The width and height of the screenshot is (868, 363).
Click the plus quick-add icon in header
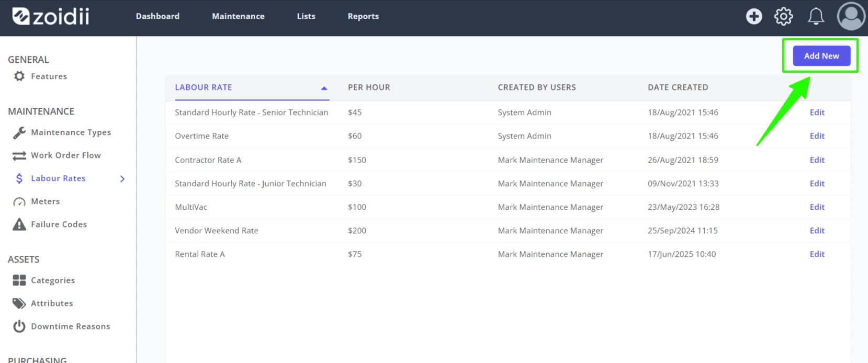click(754, 16)
